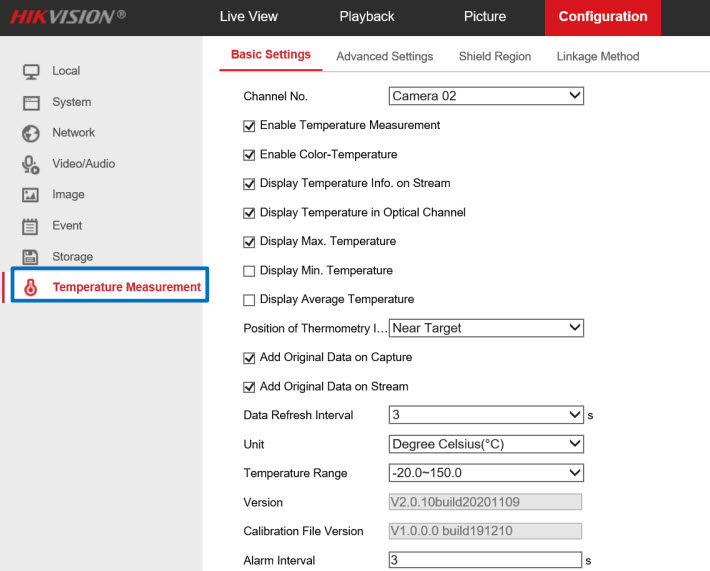
Task: Go to the Live View page
Action: 248,17
